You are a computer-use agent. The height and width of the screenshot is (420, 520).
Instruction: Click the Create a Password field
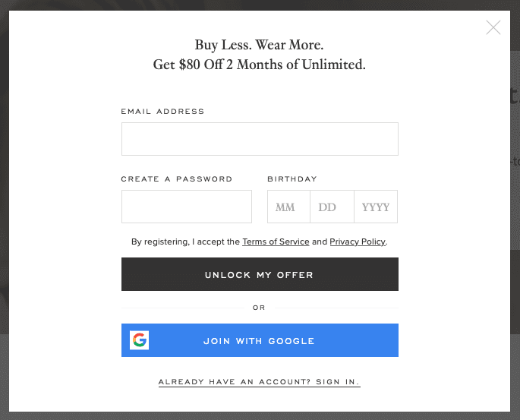point(187,207)
